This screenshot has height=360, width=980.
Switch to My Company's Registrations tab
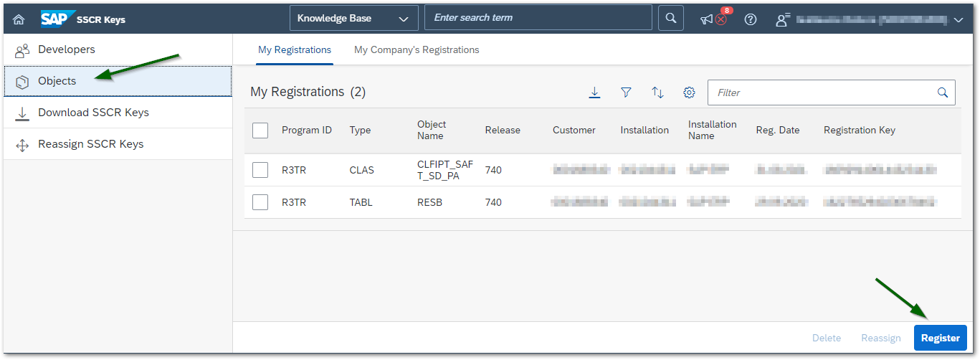(417, 50)
